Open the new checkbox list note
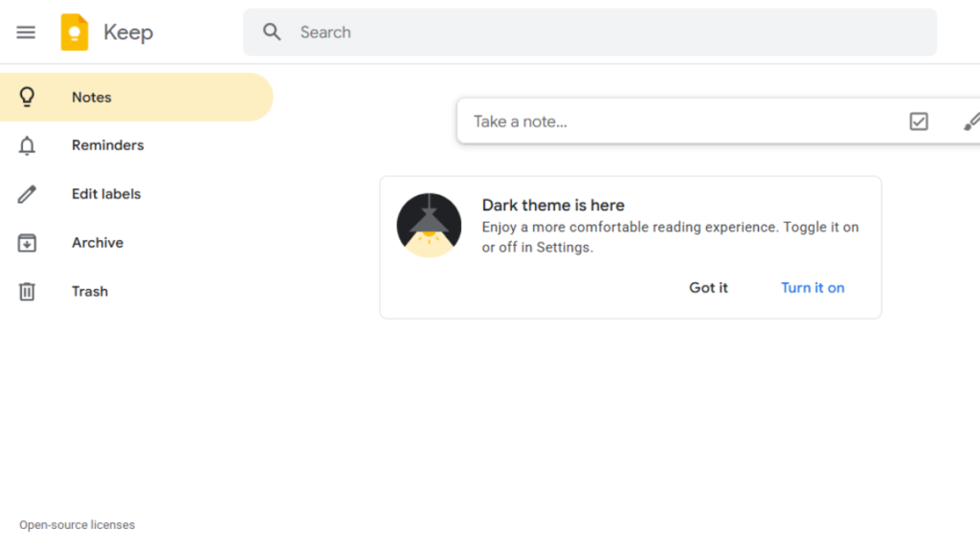This screenshot has height=551, width=980. point(919,121)
